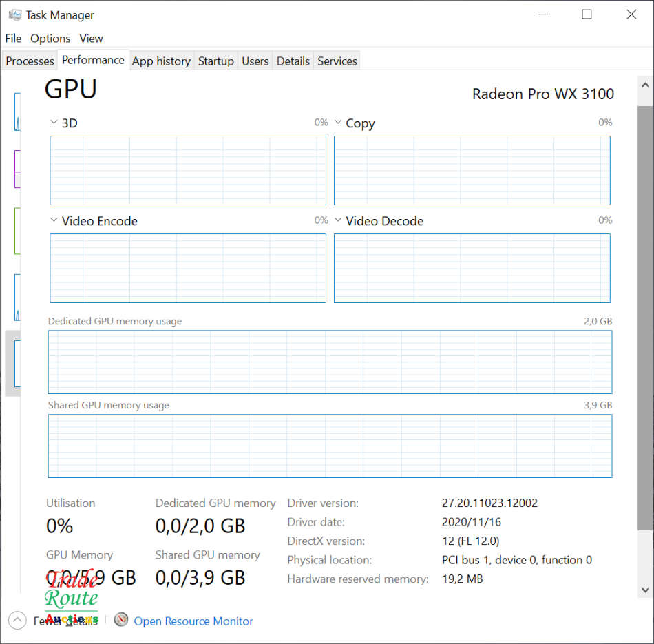Click the vertical scrollbar thumb

pos(645,317)
